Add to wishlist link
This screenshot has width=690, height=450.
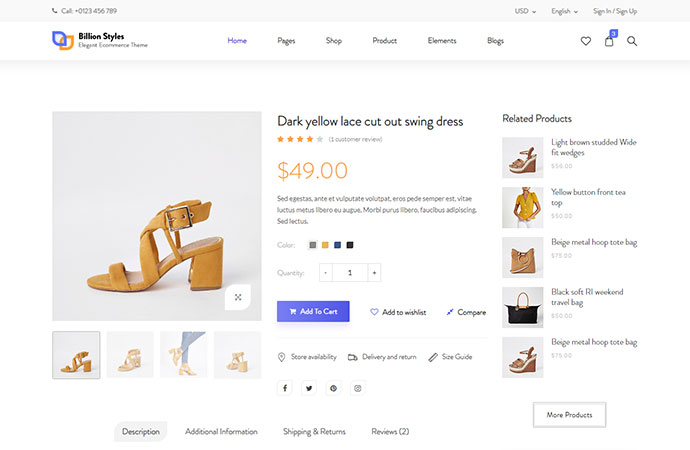(x=398, y=312)
